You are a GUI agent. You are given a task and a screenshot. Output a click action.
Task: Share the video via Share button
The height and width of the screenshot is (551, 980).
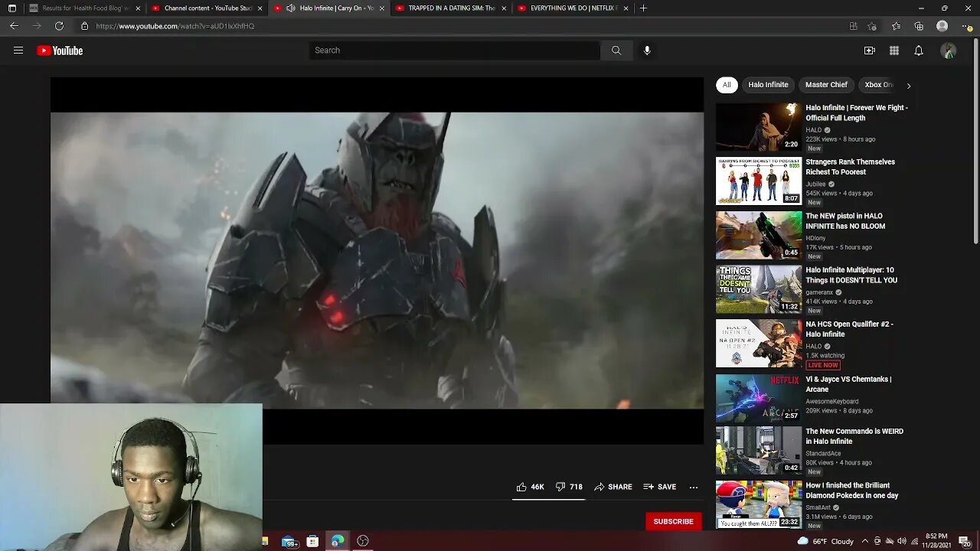pos(612,487)
